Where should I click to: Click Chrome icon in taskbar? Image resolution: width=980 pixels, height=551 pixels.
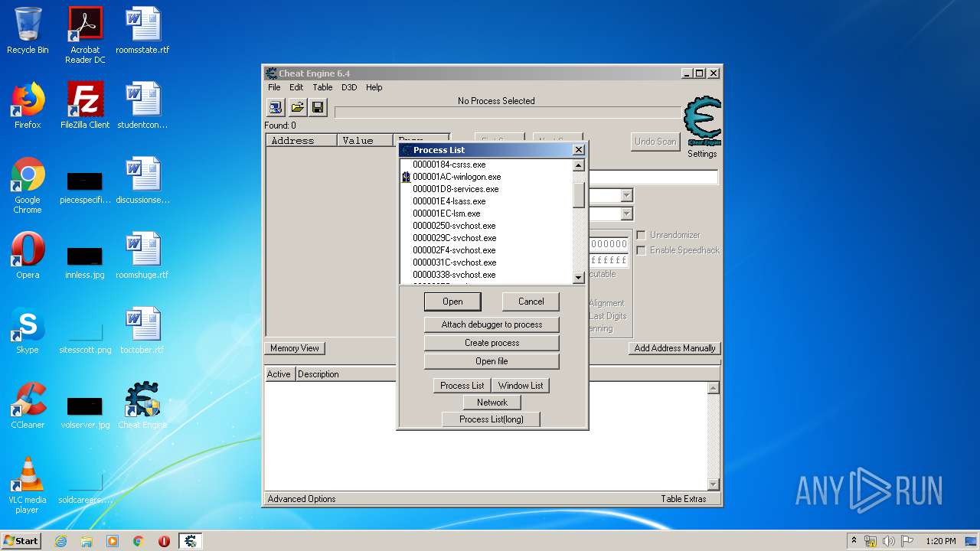pyautogui.click(x=139, y=541)
